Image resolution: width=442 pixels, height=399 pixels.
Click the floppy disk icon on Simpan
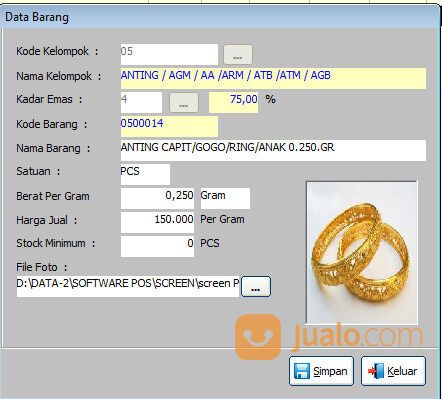pos(302,371)
